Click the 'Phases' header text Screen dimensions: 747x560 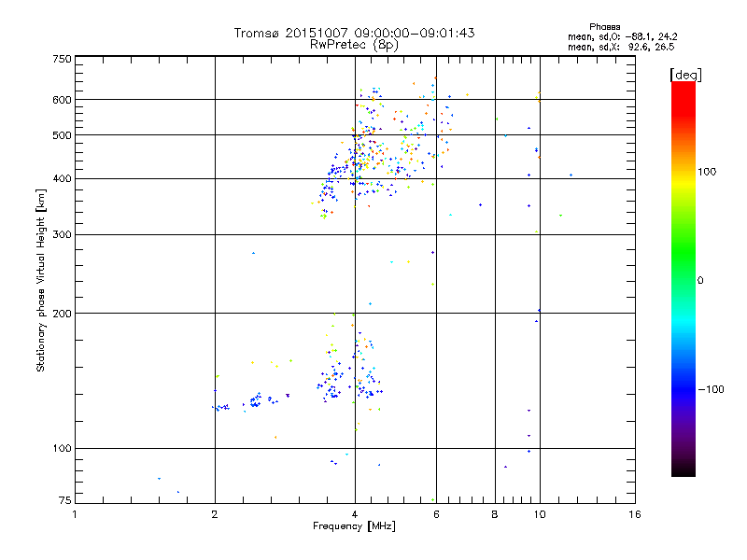604,27
